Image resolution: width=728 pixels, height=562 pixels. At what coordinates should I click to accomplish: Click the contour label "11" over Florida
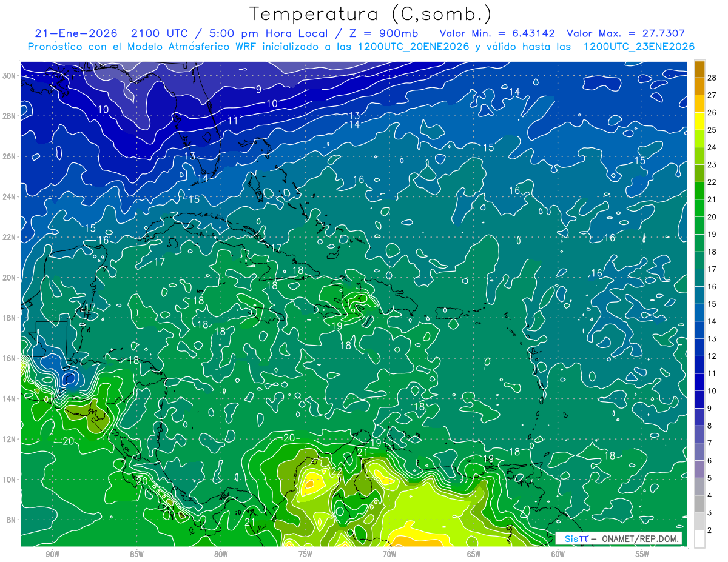[233, 121]
